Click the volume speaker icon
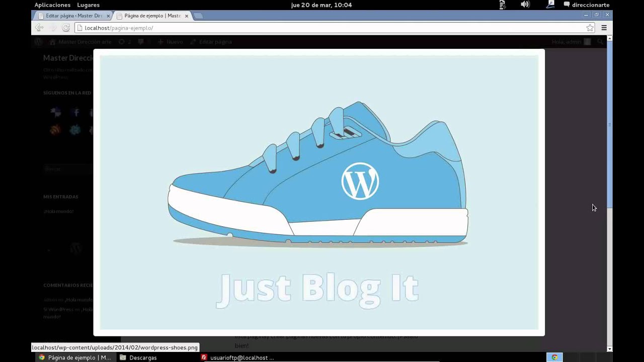 click(x=525, y=5)
